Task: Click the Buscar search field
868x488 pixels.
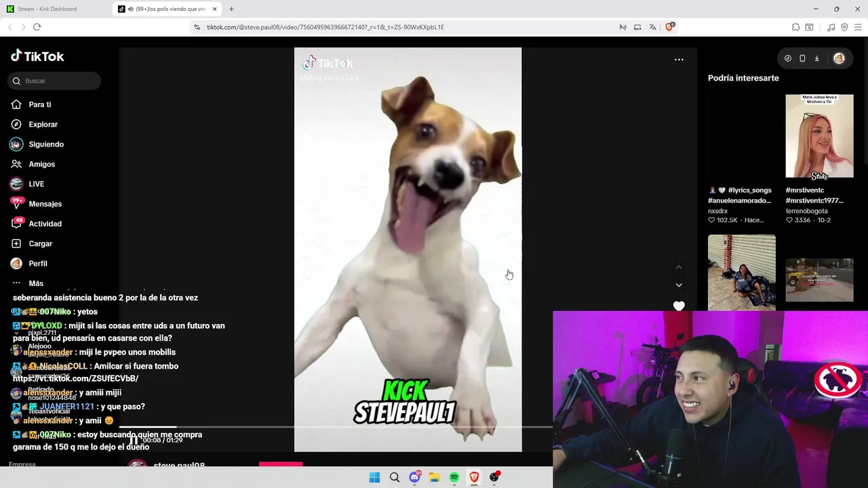Action: click(55, 81)
